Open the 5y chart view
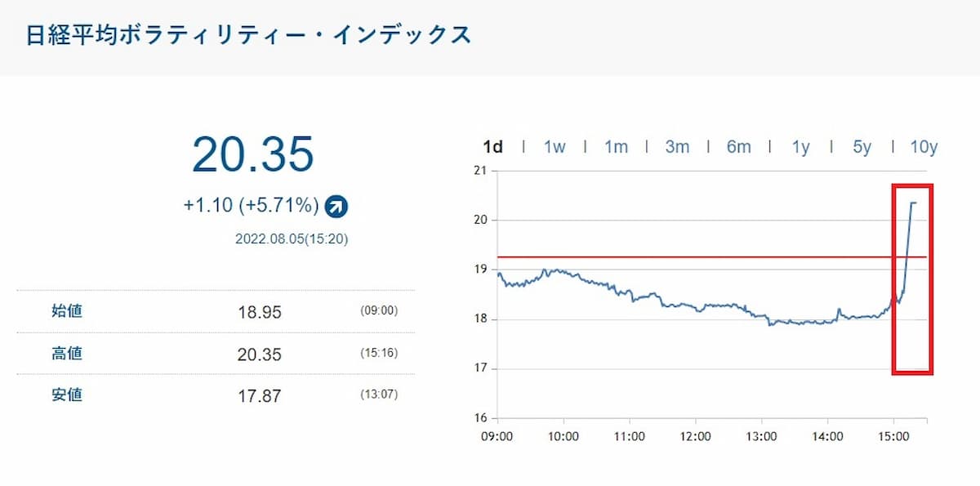980x486 pixels. coord(862,147)
